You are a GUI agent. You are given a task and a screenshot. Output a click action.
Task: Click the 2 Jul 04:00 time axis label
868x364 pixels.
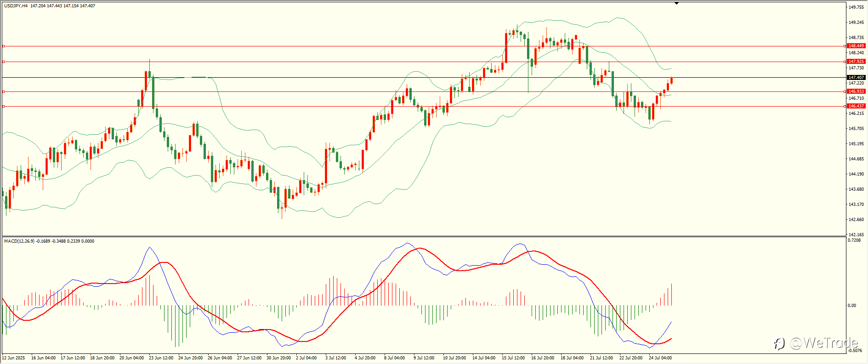pos(306,358)
